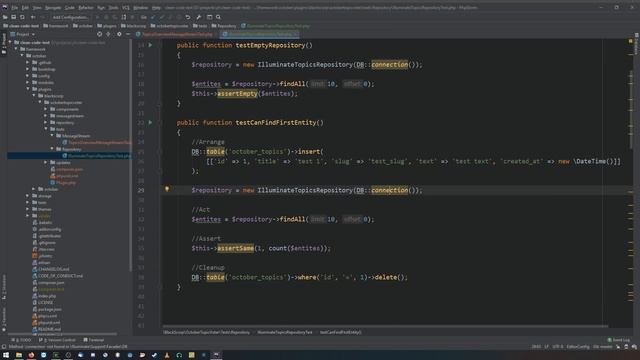Viewport: 640px width, 360px height.
Task: Select the IlluminateTopicsRepositoryTest.php editor tab
Action: click(x=260, y=34)
